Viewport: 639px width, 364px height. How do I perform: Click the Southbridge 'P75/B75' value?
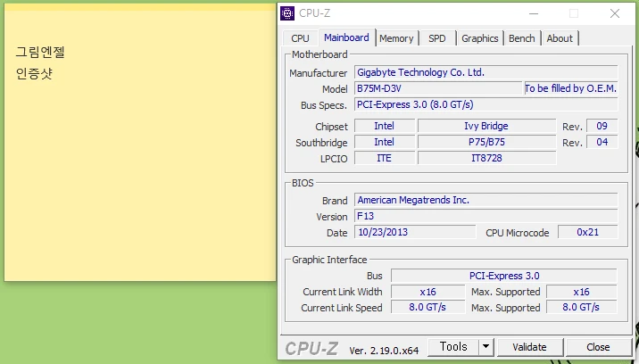[x=486, y=142]
